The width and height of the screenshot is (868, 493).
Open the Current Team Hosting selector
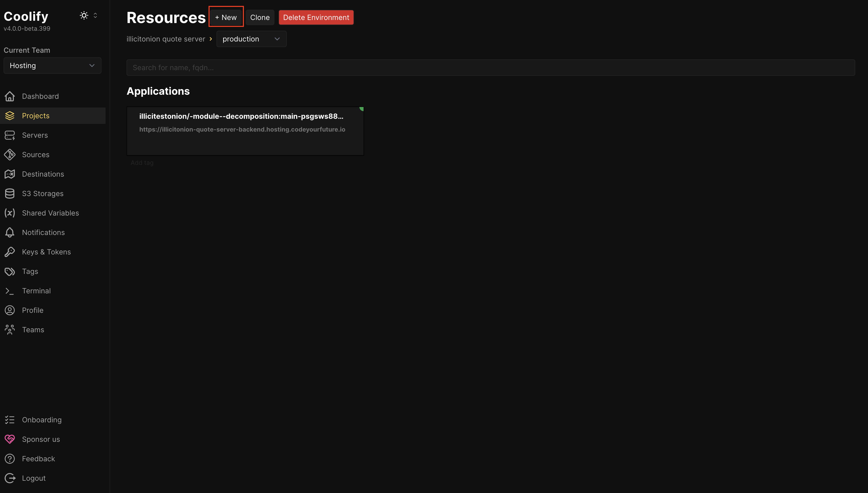point(52,65)
